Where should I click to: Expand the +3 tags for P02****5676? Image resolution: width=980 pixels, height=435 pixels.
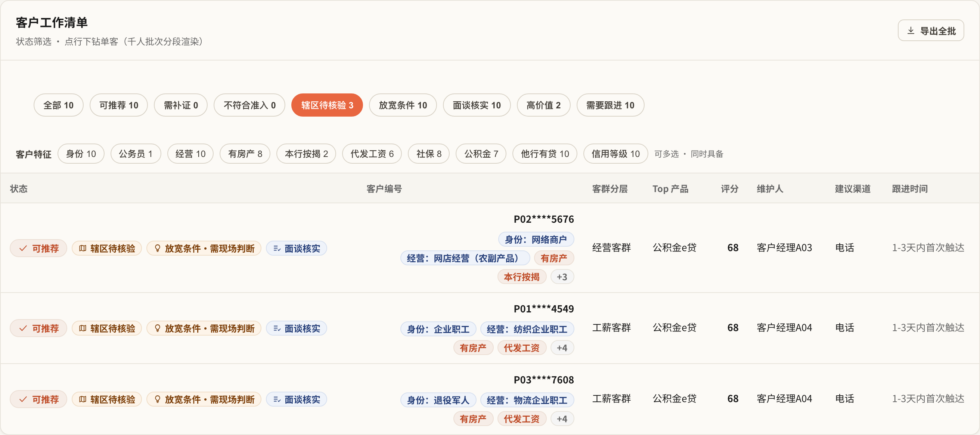pyautogui.click(x=562, y=277)
